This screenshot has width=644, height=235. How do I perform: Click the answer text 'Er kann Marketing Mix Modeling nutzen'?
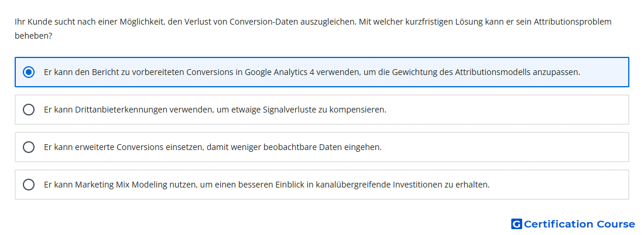coord(266,185)
